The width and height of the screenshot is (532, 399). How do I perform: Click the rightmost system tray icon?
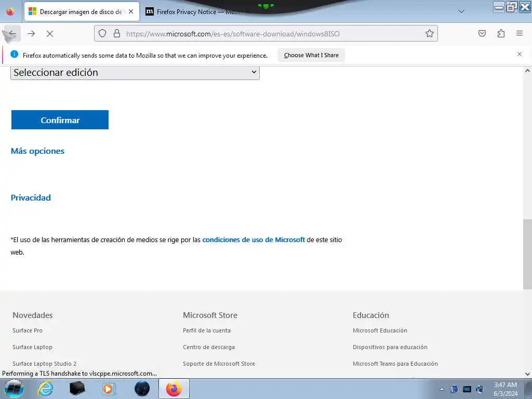(x=480, y=389)
